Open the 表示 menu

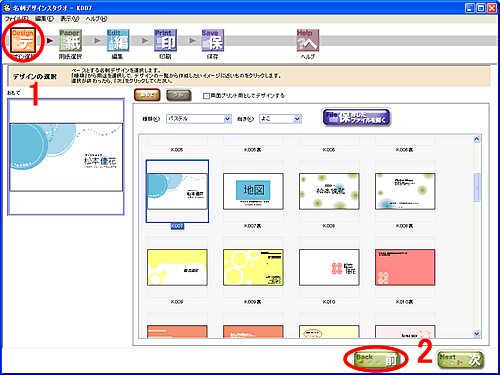coord(70,19)
